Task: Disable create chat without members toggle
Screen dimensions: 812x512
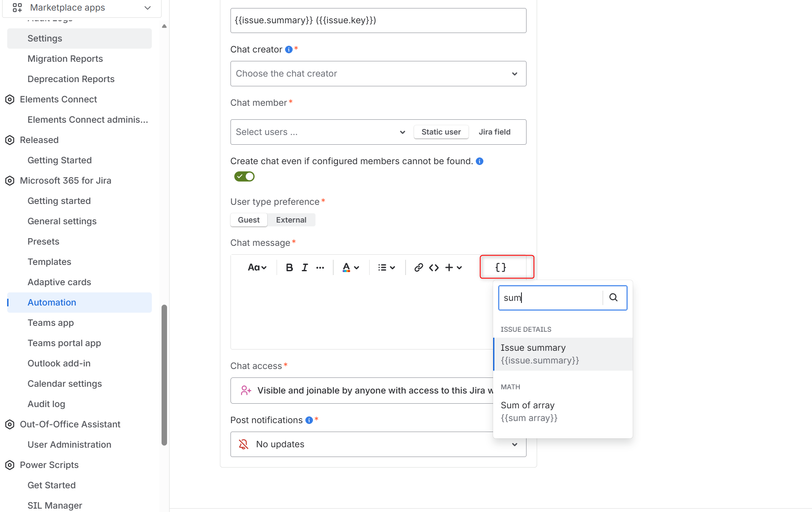Action: [x=244, y=176]
